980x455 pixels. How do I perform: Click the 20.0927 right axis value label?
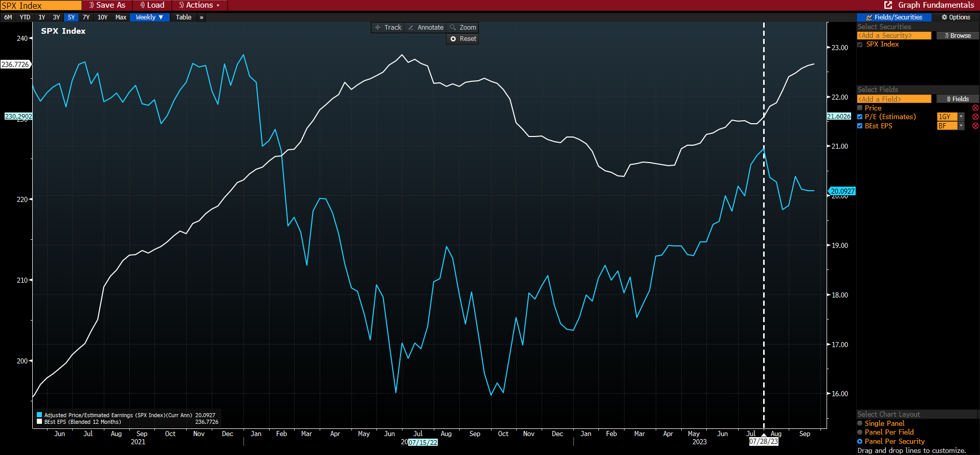point(842,191)
